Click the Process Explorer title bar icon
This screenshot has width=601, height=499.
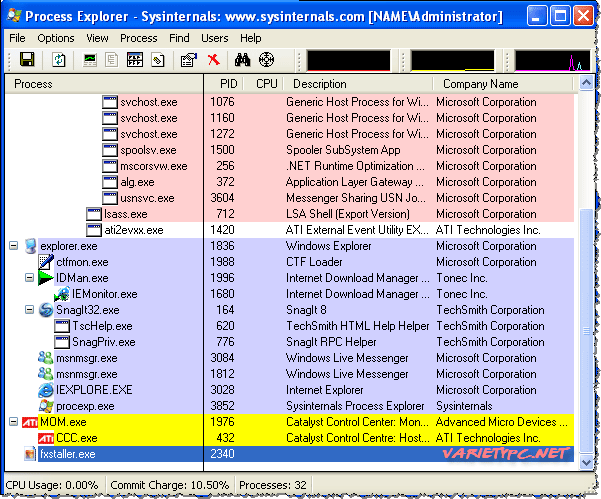click(x=14, y=15)
